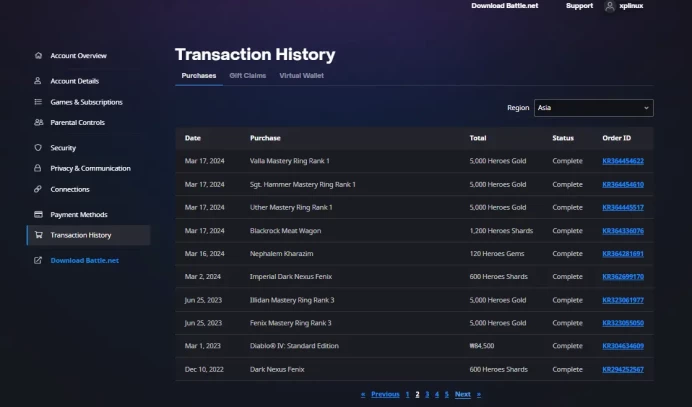
Task: Open order KR294252567
Action: [x=623, y=369]
